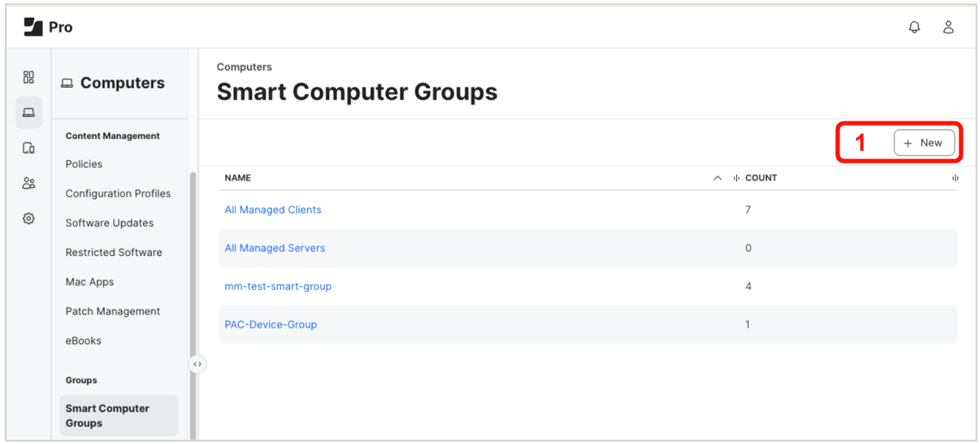Image resolution: width=980 pixels, height=444 pixels.
Task: Open the Dashboard grid icon in sidebar
Action: pos(29,77)
